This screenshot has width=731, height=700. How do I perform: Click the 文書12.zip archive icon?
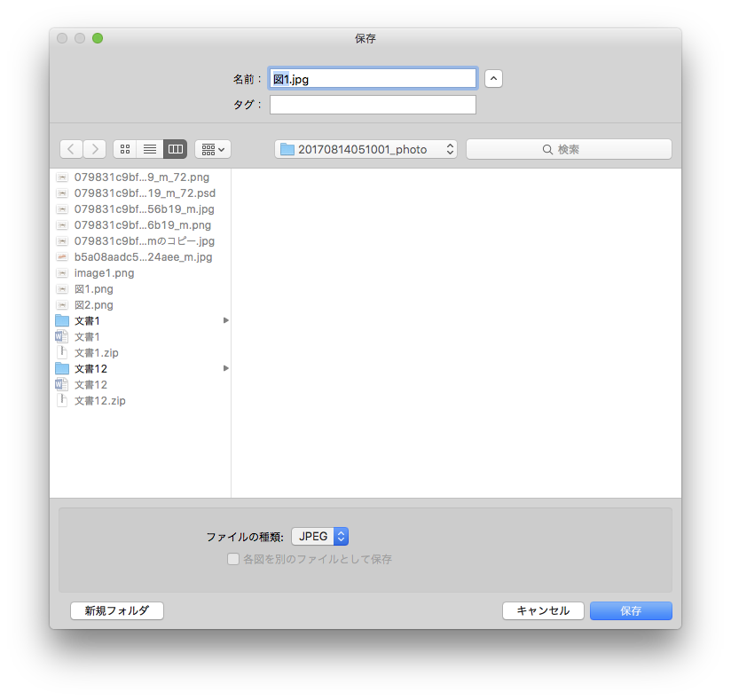(x=62, y=401)
